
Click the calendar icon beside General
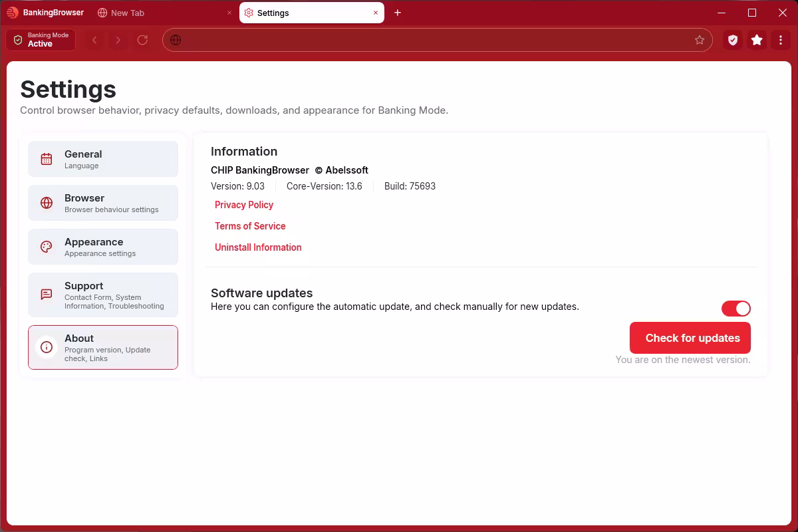coord(47,159)
